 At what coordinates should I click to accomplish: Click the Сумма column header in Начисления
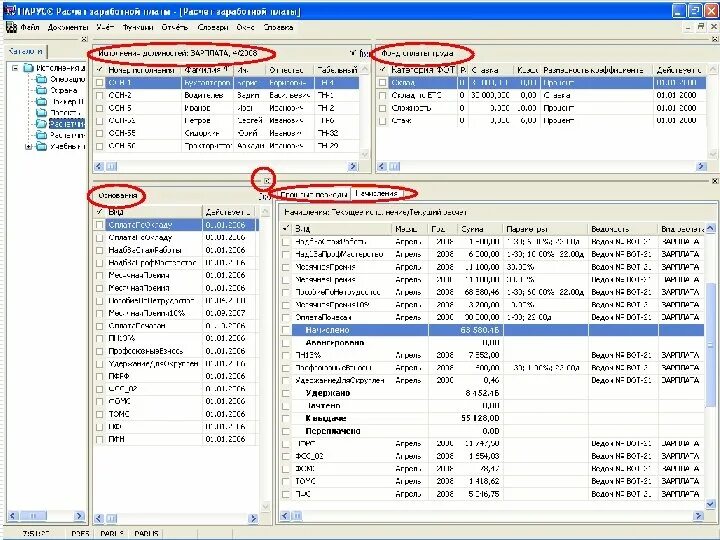coord(480,228)
